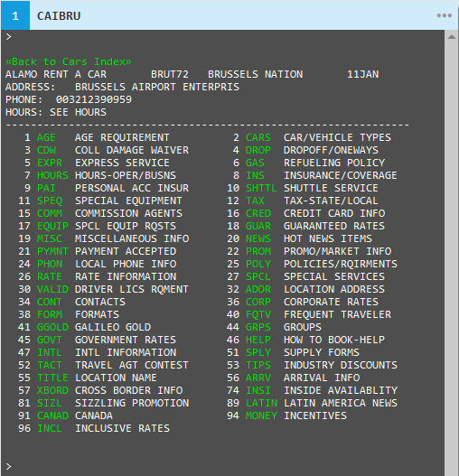
Task: Click phone number 003212390959
Action: tap(94, 99)
